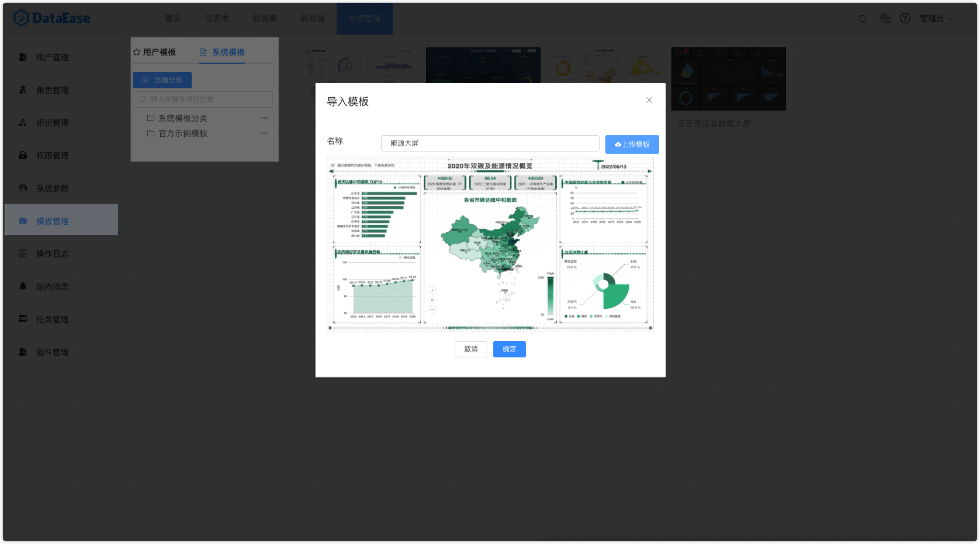Screen dimensions: 980x544
Task: Open 数据源 in the top navigation
Action: click(x=312, y=18)
